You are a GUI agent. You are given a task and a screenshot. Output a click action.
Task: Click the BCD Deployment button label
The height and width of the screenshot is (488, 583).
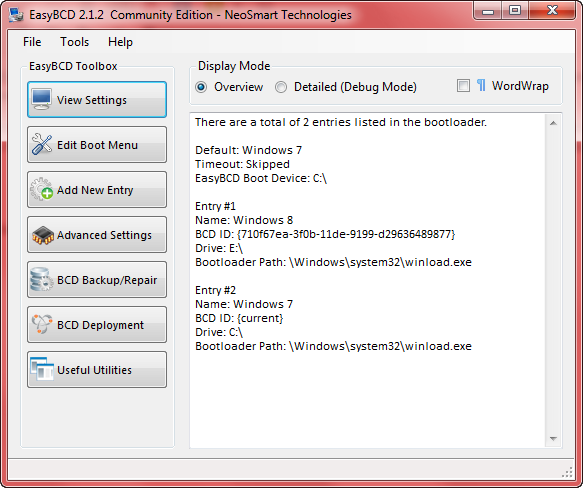100,325
